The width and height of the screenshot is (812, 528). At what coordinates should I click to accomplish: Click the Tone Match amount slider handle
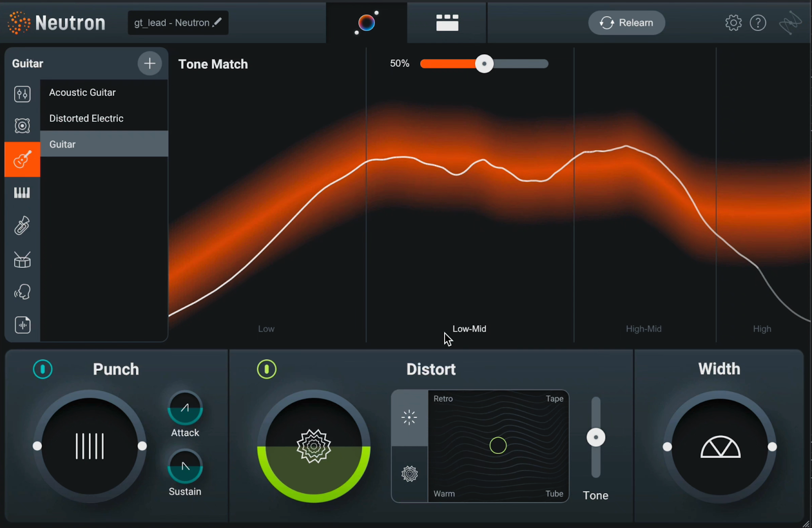[x=484, y=63]
